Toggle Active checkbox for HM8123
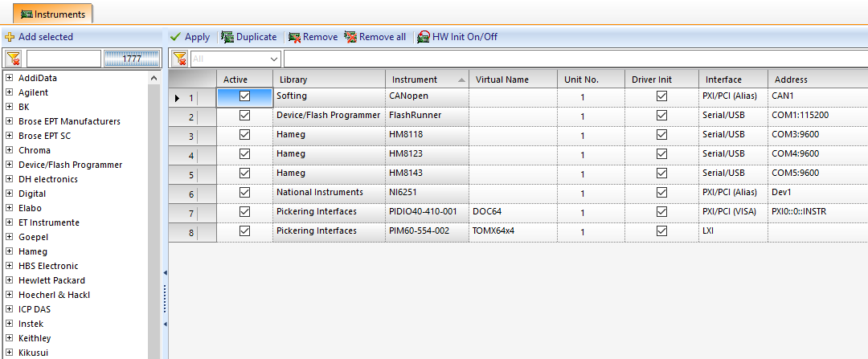This screenshot has width=868, height=359. click(x=244, y=153)
